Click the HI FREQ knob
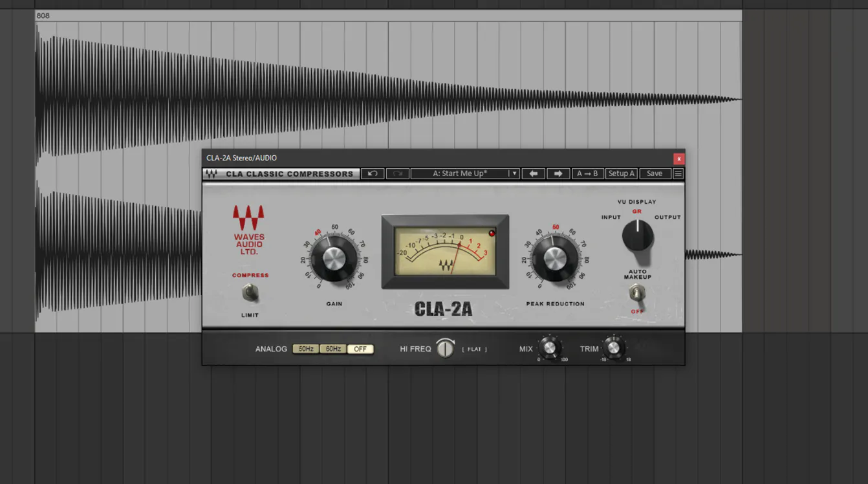 coord(445,348)
